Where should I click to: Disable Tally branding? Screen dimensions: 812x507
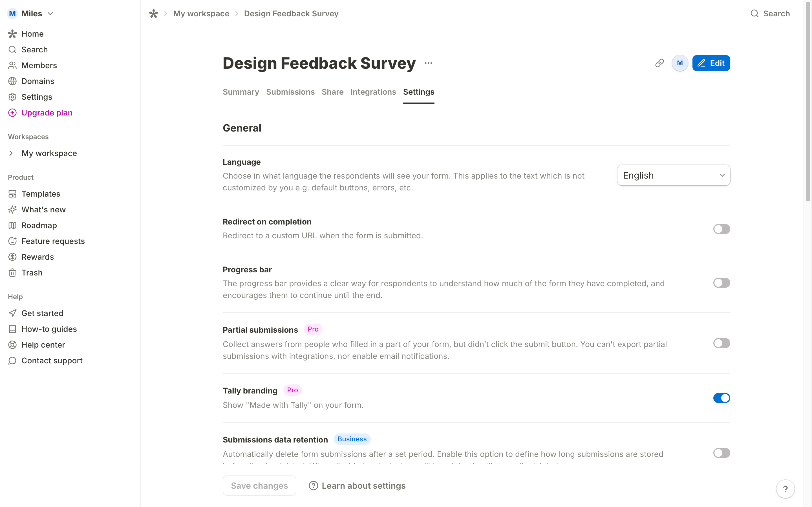pos(721,398)
